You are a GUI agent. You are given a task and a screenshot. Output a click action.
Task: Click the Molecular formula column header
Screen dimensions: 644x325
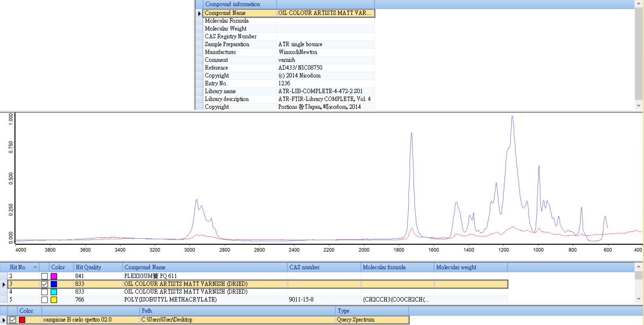pyautogui.click(x=398, y=268)
